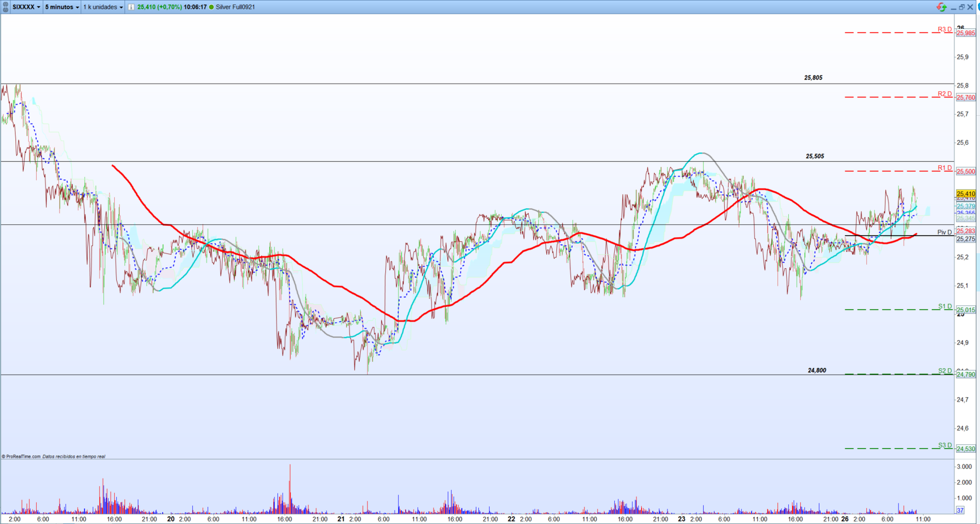This screenshot has width=980, height=524.
Task: Click the date marker 23 on time axis
Action: click(x=681, y=519)
